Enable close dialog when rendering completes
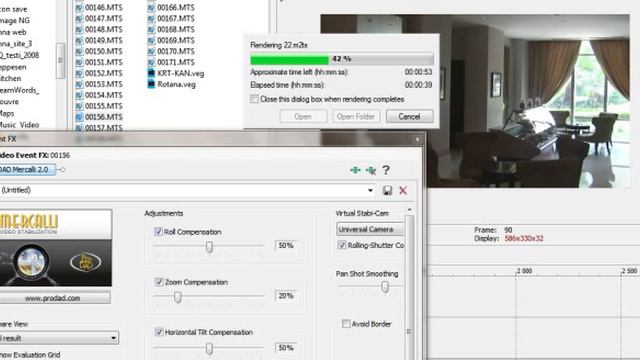The width and height of the screenshot is (640, 360). (x=254, y=99)
